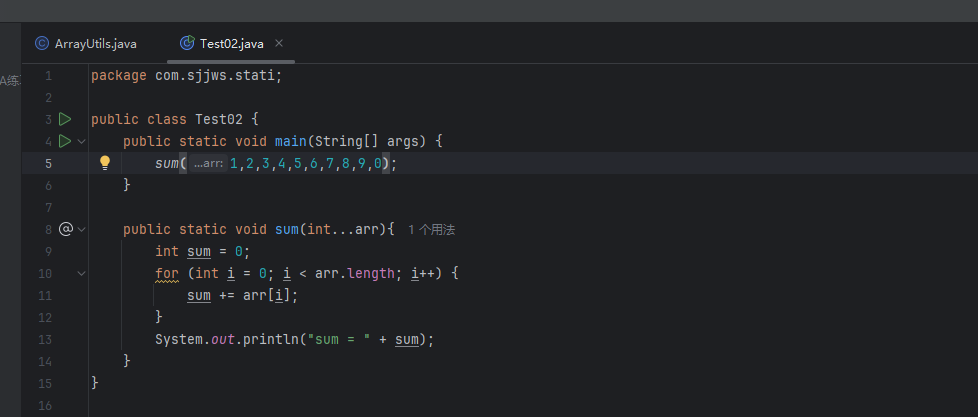The width and height of the screenshot is (978, 417).
Task: Toggle a breakpoint on line number 9
Action: 47,251
